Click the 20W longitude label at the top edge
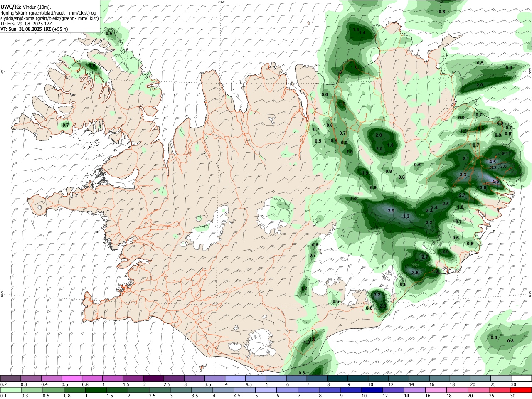532x399 pixels. [x=221, y=2]
